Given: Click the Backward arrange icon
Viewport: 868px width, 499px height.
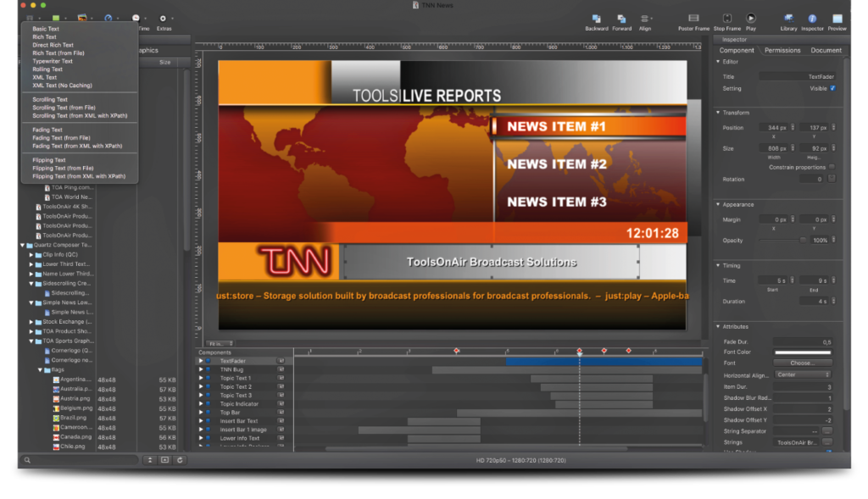Looking at the screenshot, I should 596,19.
